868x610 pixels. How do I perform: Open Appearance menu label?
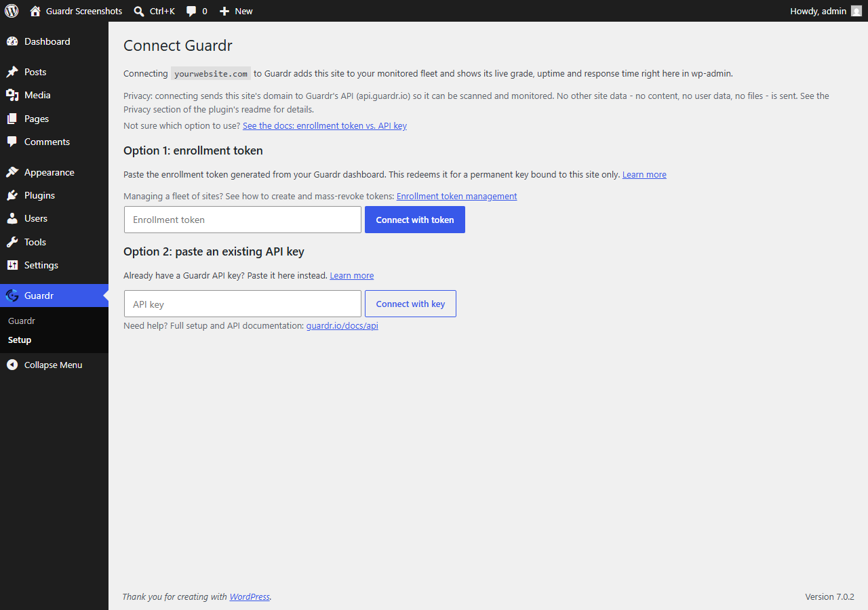point(50,172)
